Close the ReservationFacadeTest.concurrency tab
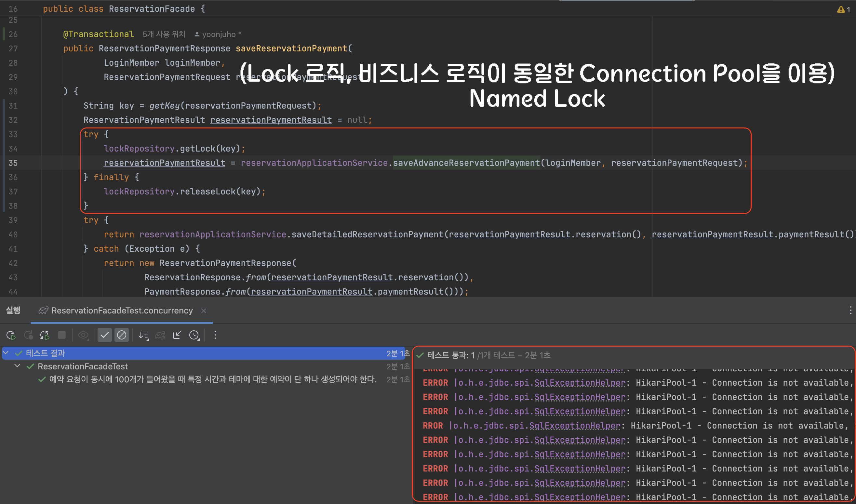The width and height of the screenshot is (856, 504). point(204,311)
